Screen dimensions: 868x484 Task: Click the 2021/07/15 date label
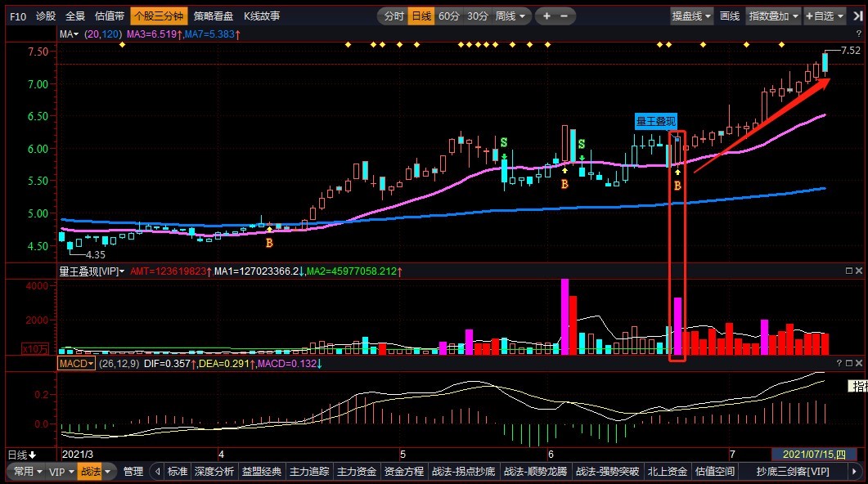pos(814,455)
